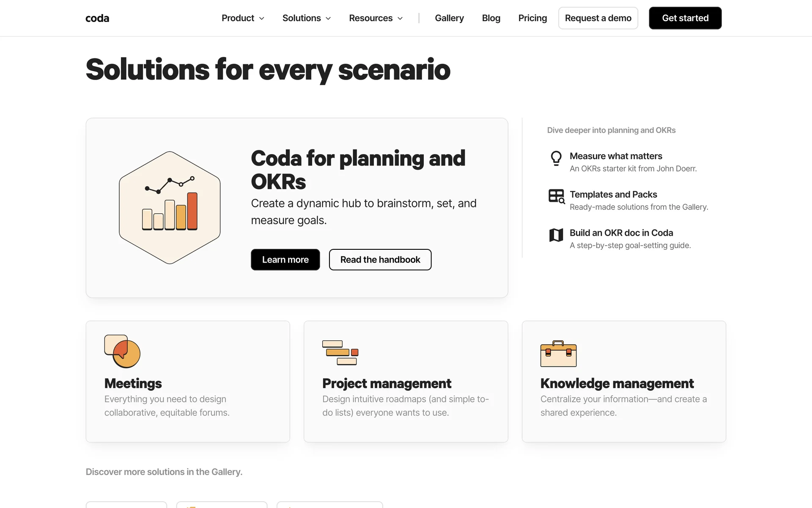Click the hexagon bar chart illustration

coord(170,207)
